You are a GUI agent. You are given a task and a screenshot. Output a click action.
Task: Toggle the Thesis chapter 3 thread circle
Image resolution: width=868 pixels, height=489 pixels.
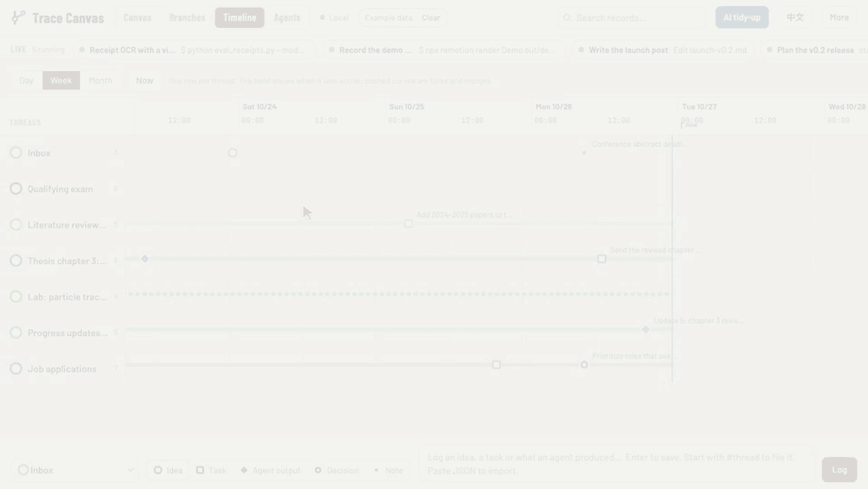(x=16, y=261)
